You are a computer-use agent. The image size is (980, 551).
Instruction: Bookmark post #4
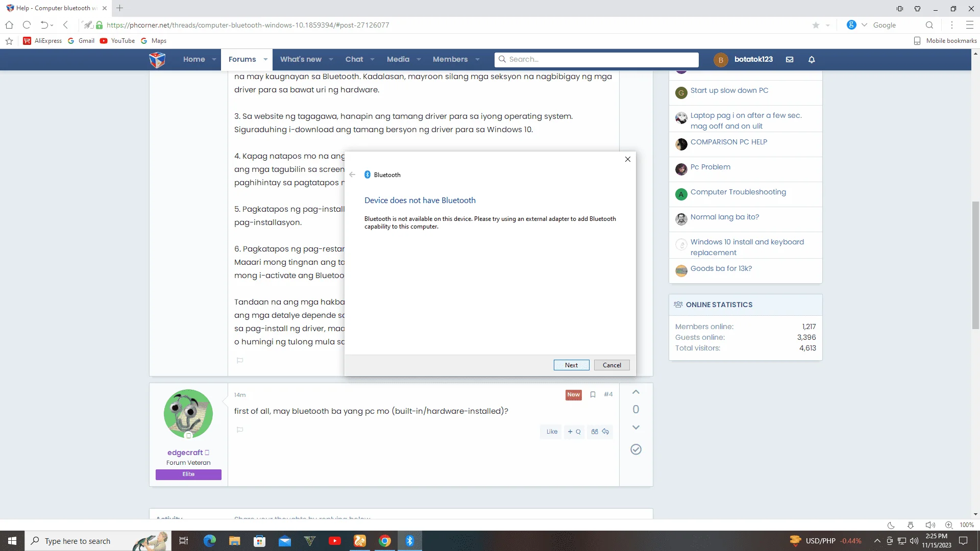click(593, 394)
